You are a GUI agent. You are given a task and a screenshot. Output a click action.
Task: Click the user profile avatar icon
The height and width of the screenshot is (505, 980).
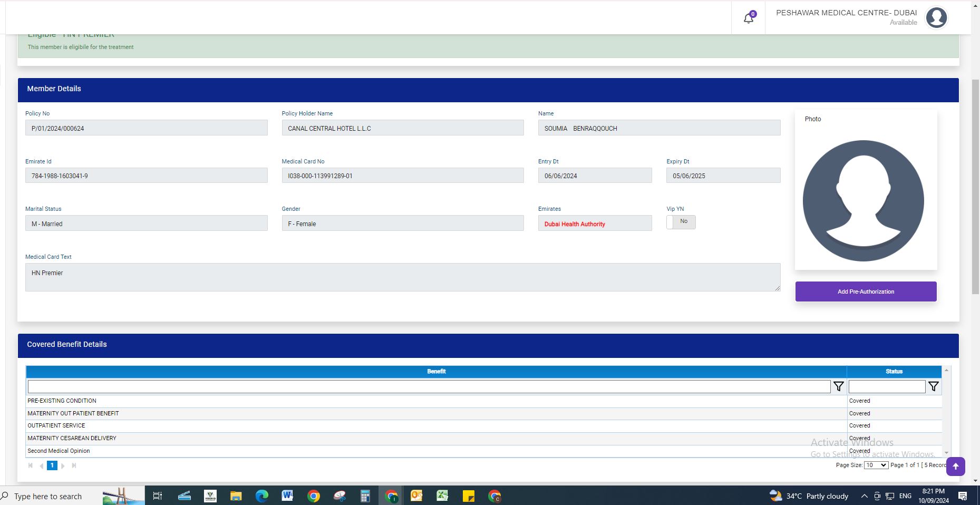936,18
